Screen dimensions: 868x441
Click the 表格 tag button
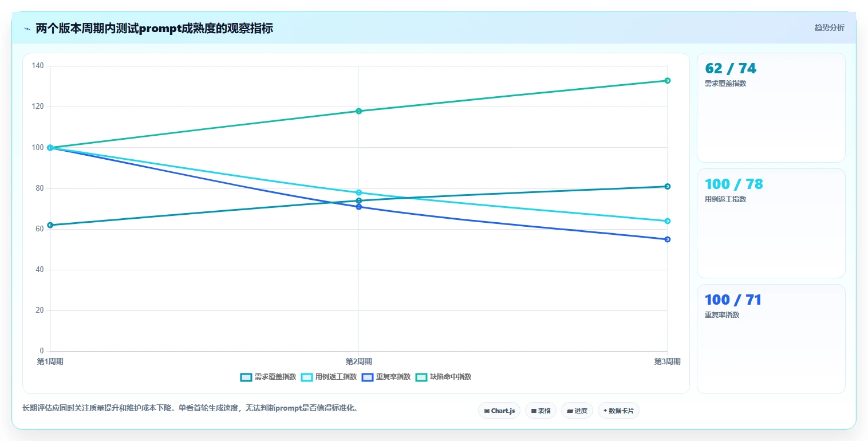tap(540, 411)
